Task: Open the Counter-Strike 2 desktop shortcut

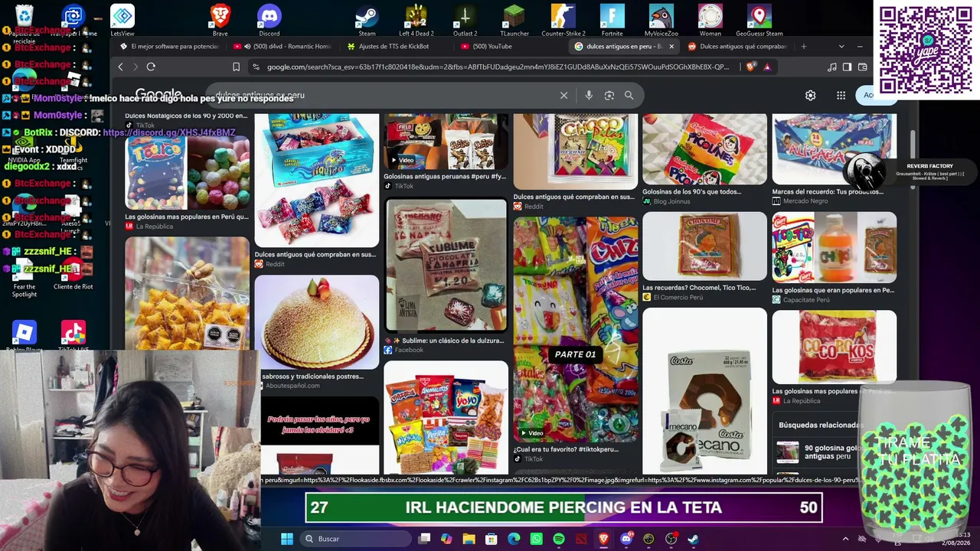Action: 563,19
